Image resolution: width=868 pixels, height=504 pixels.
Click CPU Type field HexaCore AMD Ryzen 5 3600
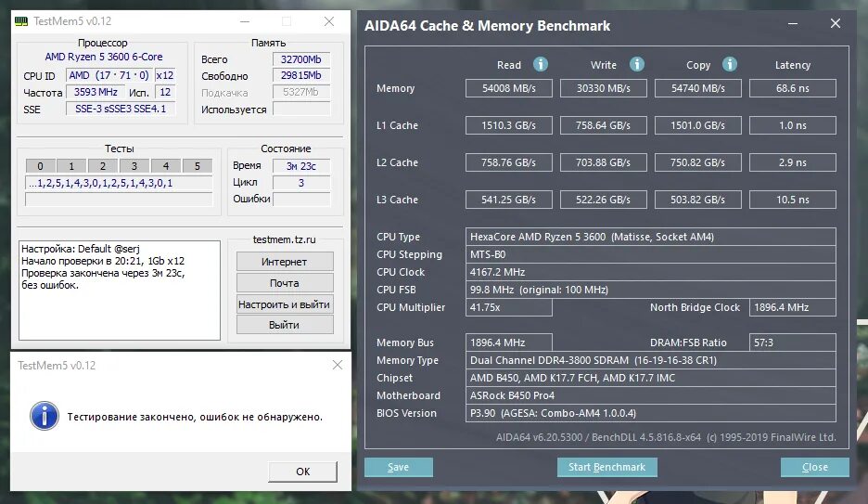coord(650,237)
